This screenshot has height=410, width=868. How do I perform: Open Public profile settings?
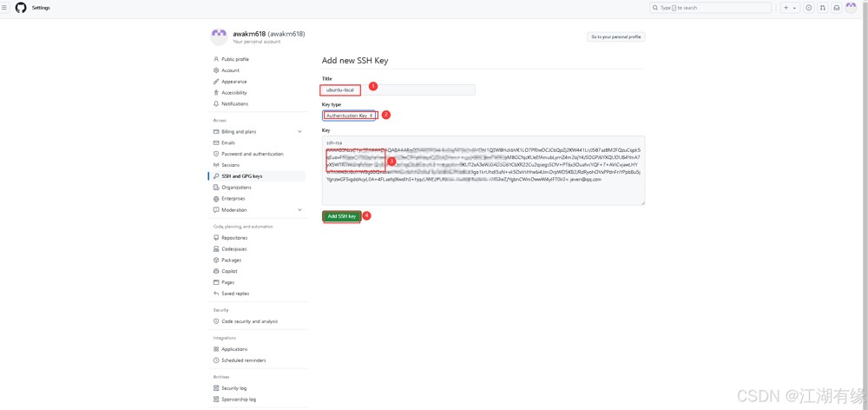(x=235, y=59)
